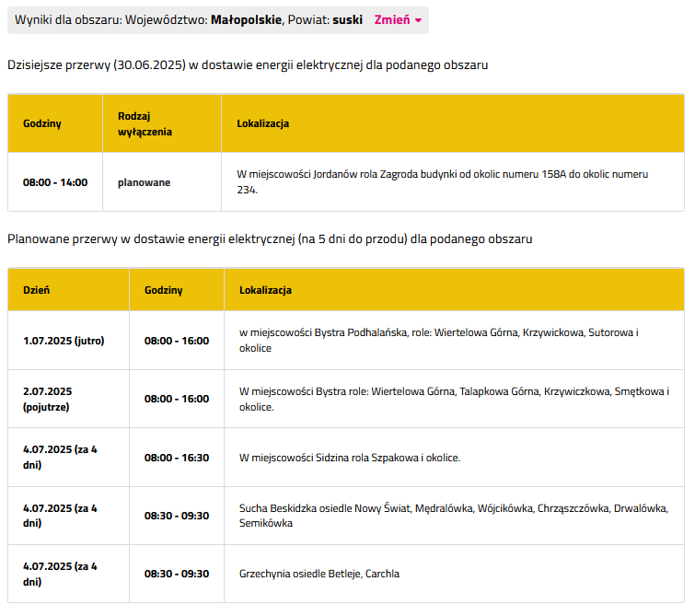The image size is (695, 616).
Task: Click the suski county name
Action: pyautogui.click(x=347, y=20)
